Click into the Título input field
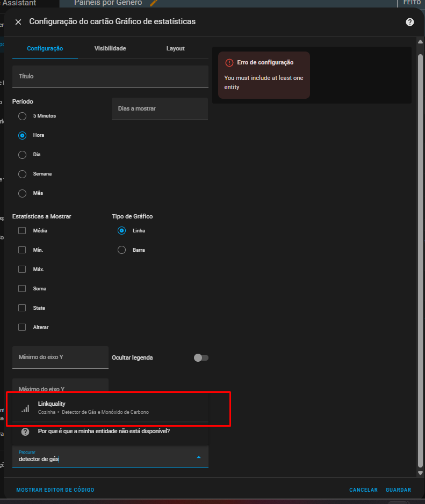This screenshot has width=425, height=504. [110, 77]
